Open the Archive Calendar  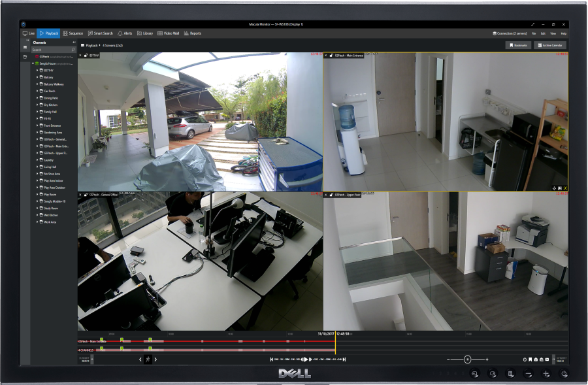550,45
